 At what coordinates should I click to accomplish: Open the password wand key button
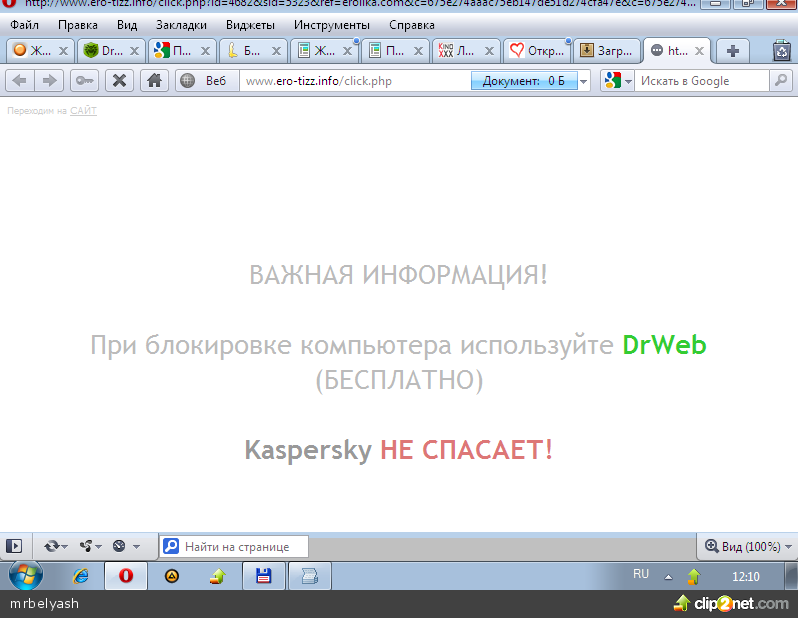[x=84, y=80]
